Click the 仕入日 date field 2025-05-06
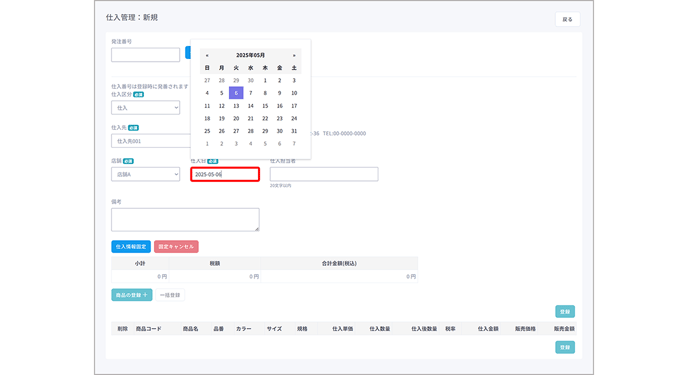Viewport: 688px width, 375px height. point(225,174)
